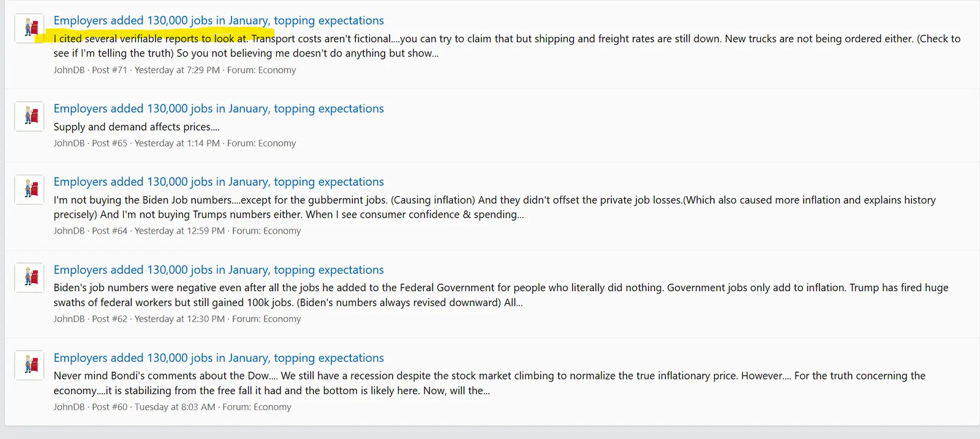Click 'Tuesday at 8:03 AM' timestamp
The width and height of the screenshot is (980, 439).
(x=175, y=407)
